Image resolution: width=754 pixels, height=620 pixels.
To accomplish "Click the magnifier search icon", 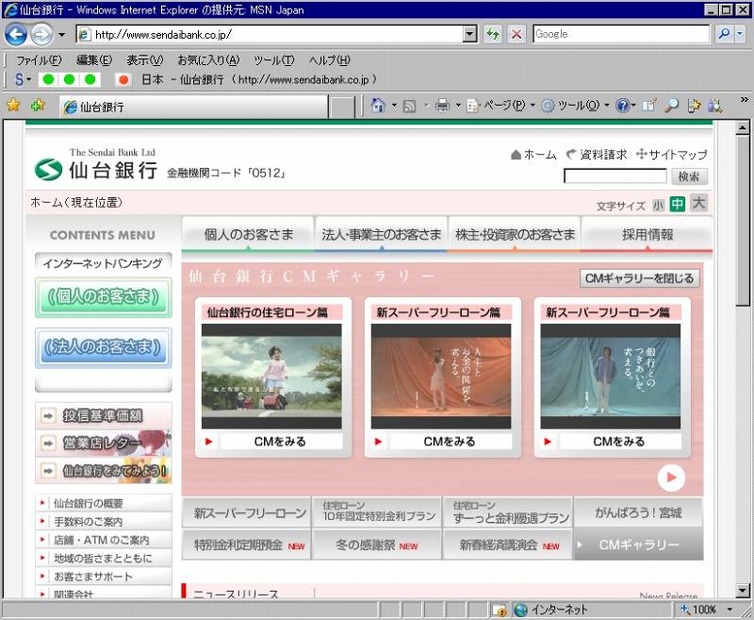I will (x=724, y=34).
